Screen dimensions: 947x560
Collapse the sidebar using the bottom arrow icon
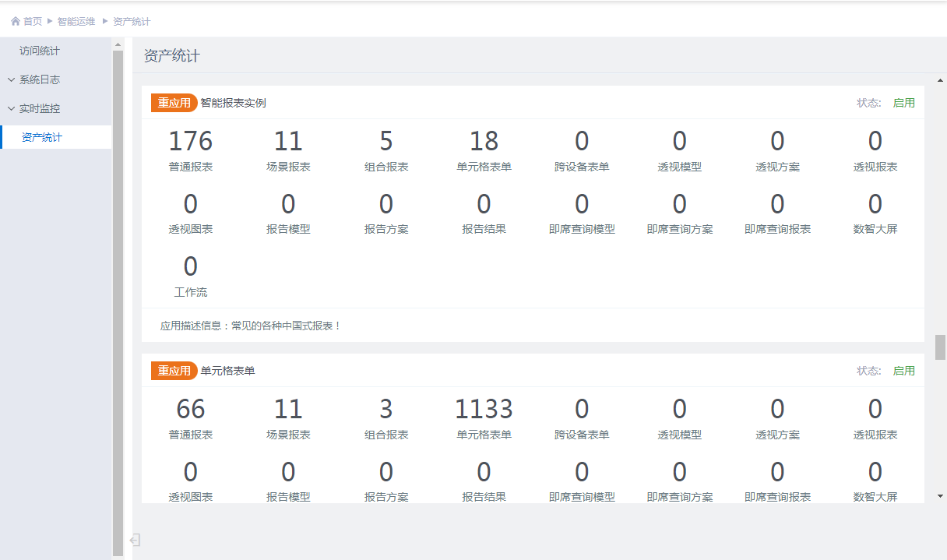[x=135, y=540]
